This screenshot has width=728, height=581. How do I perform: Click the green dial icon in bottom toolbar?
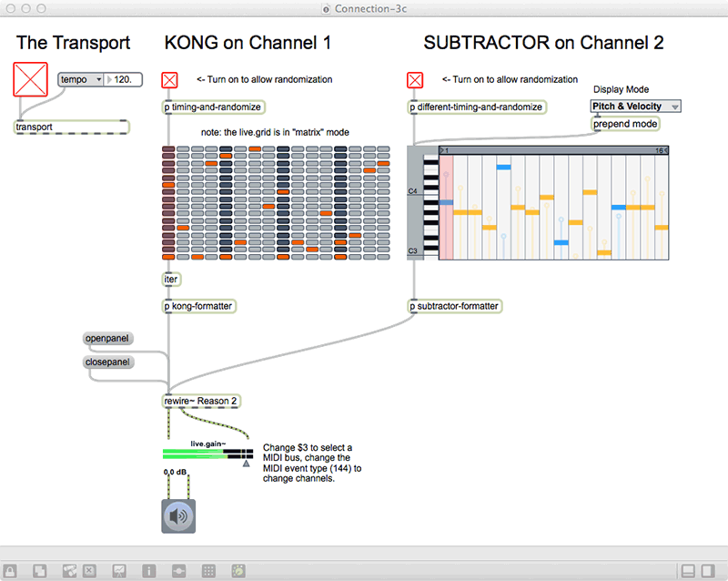coord(238,571)
